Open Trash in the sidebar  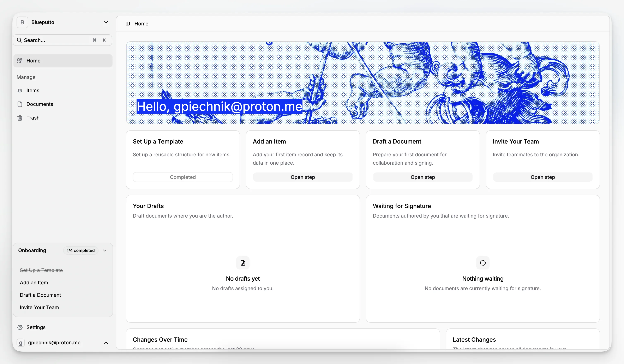63,118
